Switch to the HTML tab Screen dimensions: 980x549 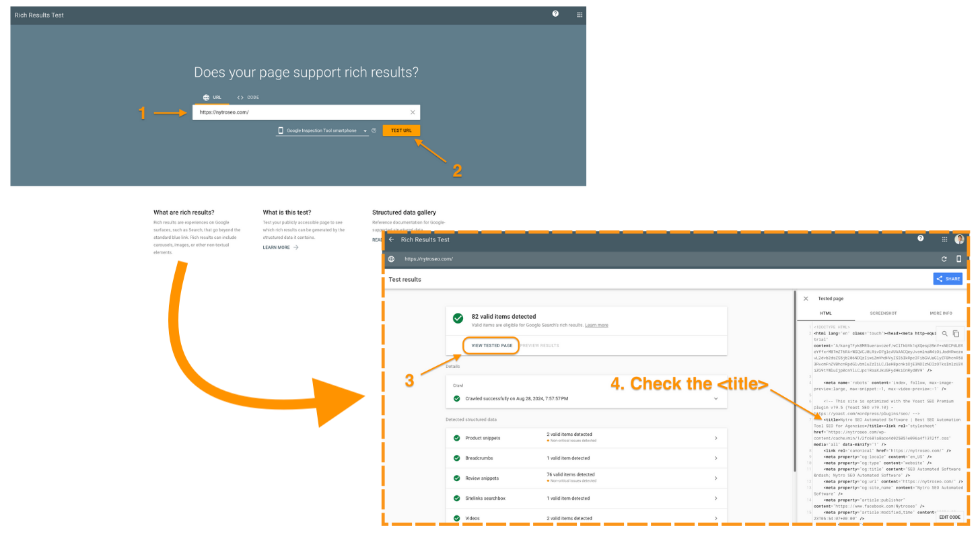pos(825,314)
